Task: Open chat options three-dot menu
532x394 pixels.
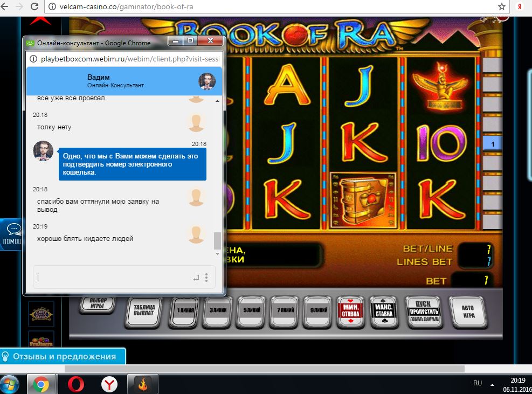Action: tap(206, 278)
